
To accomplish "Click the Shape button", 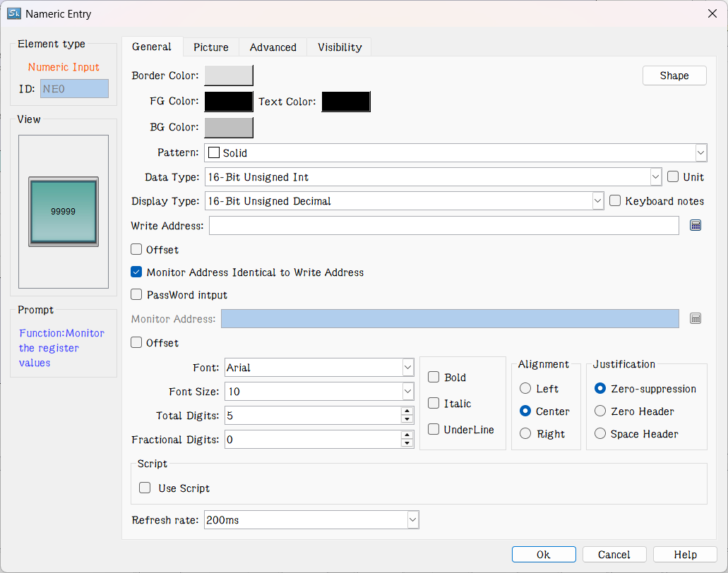I will click(674, 76).
